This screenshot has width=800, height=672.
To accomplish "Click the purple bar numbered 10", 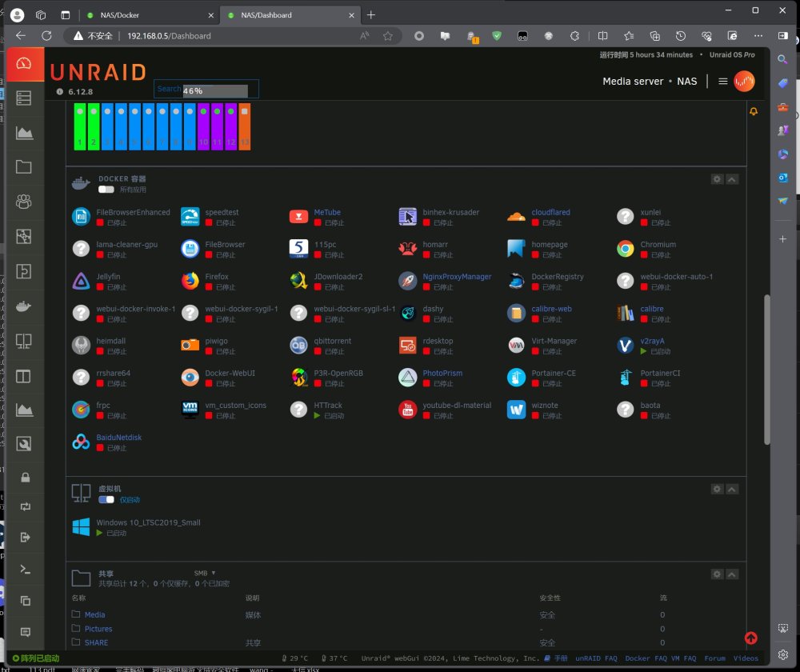I will (203, 126).
